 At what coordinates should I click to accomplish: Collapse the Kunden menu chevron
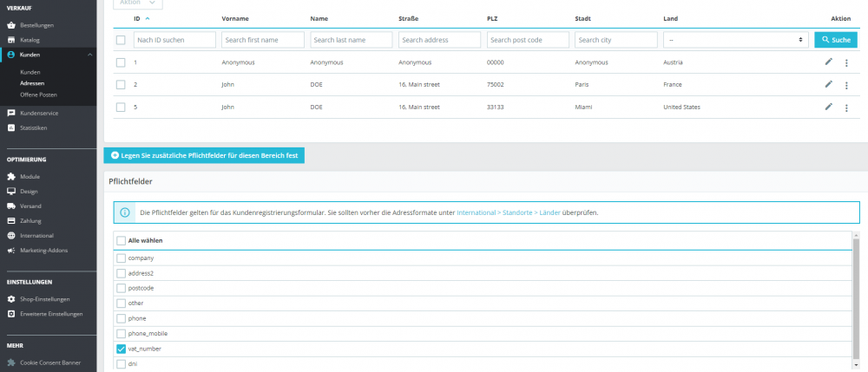pyautogui.click(x=89, y=55)
